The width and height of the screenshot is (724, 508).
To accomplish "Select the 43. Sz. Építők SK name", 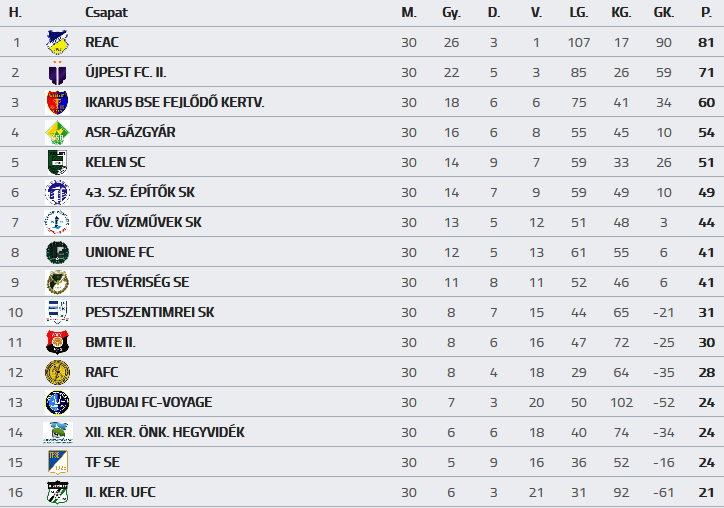I will (x=141, y=192).
